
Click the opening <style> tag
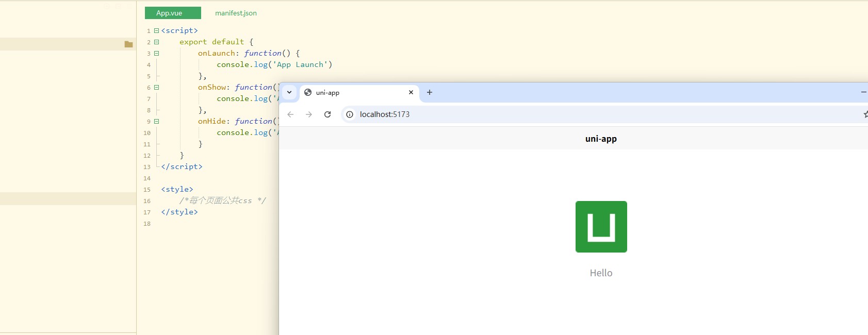click(x=177, y=189)
